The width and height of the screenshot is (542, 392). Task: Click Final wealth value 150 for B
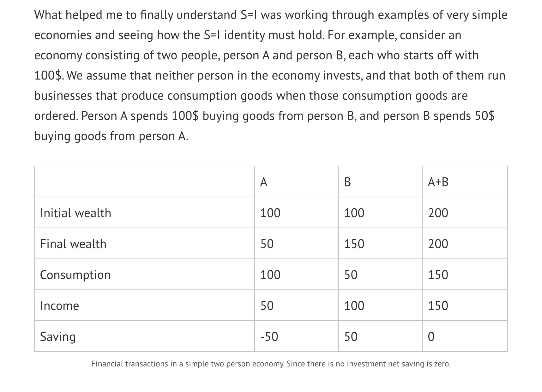[354, 244]
